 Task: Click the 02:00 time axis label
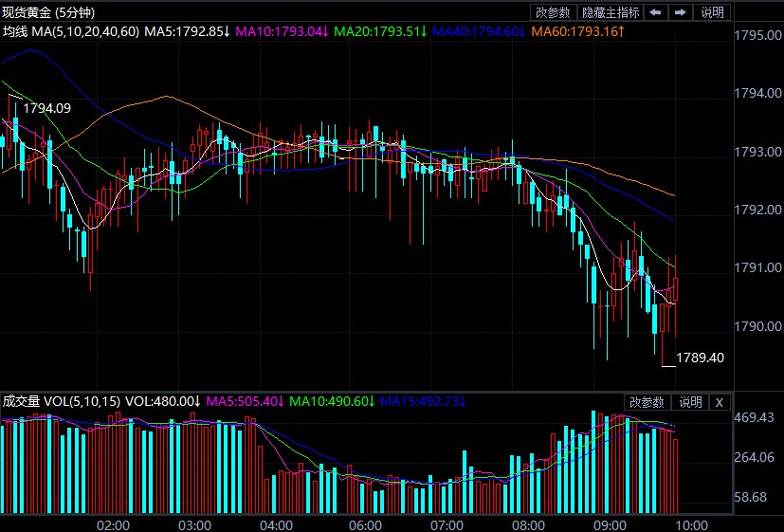click(x=114, y=525)
